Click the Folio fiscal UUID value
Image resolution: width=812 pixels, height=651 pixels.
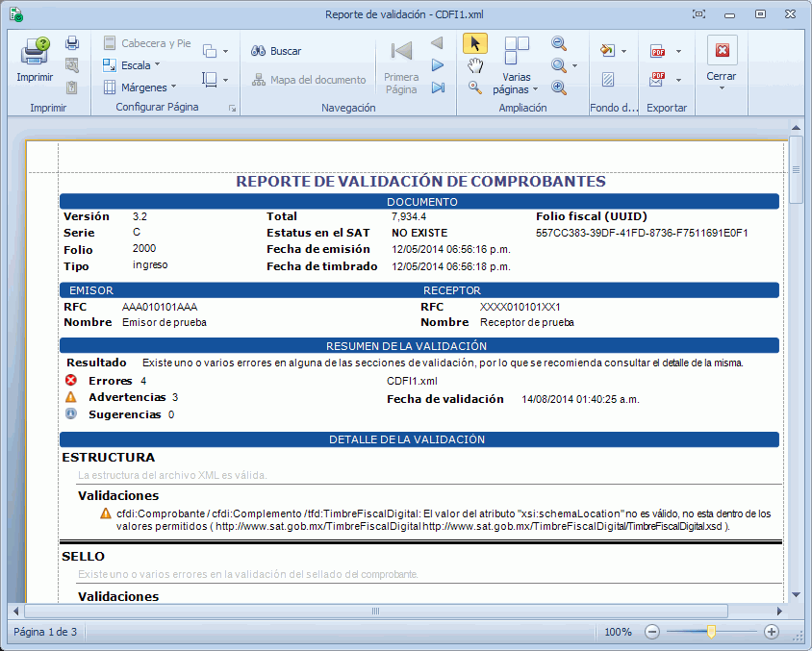pos(642,233)
